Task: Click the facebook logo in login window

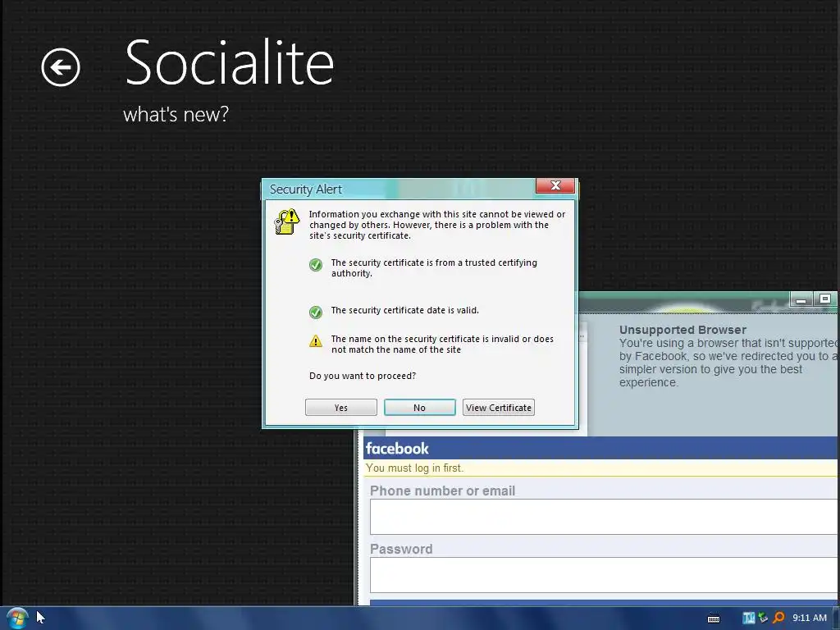Action: click(397, 449)
